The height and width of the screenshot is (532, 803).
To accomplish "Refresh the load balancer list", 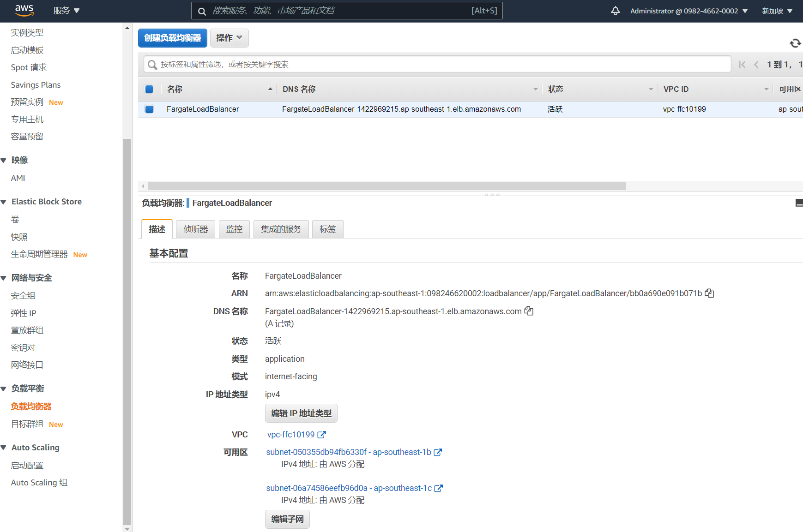I will click(x=795, y=43).
